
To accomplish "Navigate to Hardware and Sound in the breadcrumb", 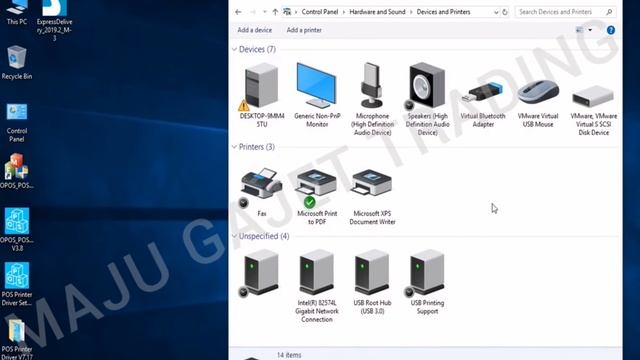I will (377, 12).
